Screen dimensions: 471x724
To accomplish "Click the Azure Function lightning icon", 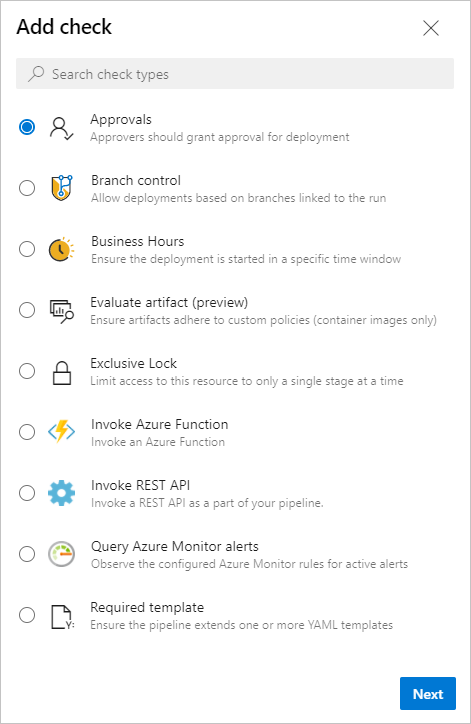I will [61, 431].
